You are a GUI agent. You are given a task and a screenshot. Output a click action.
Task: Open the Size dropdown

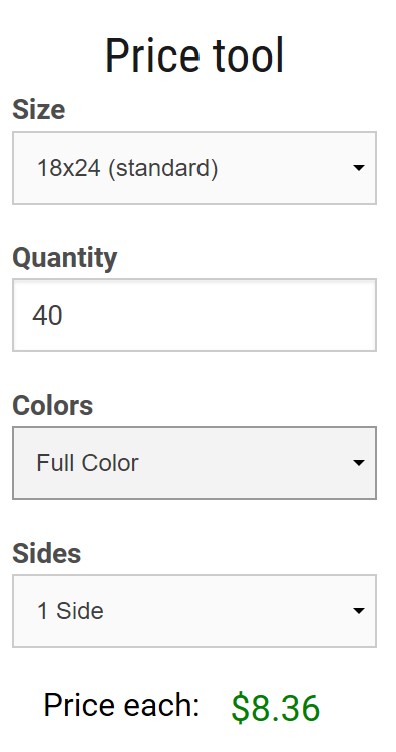point(194,168)
